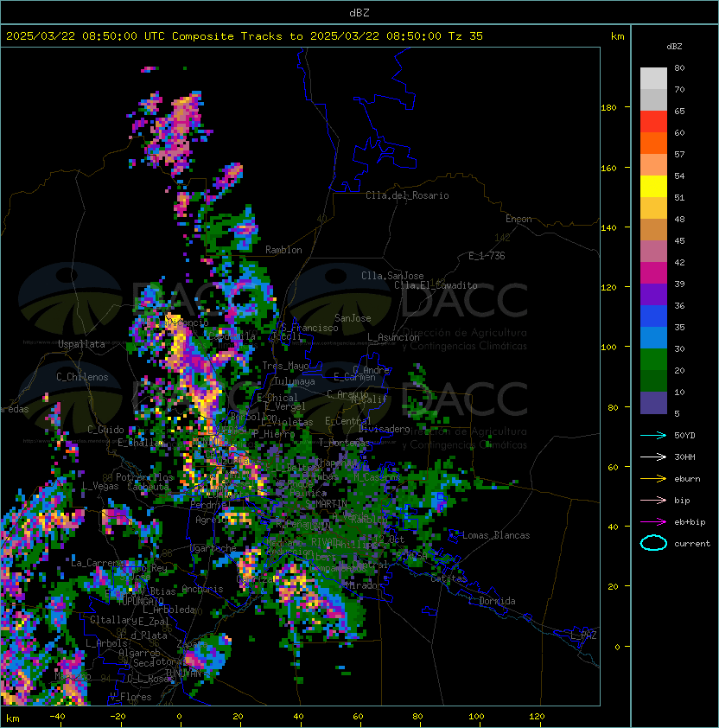This screenshot has width=719, height=728.
Task: Click the white 30HM arrow in legend
Action: (653, 457)
